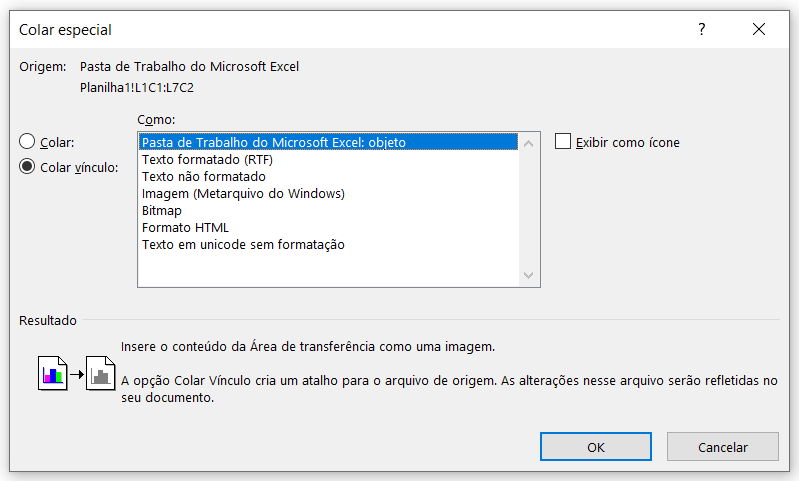Click the help question mark icon

(x=702, y=30)
